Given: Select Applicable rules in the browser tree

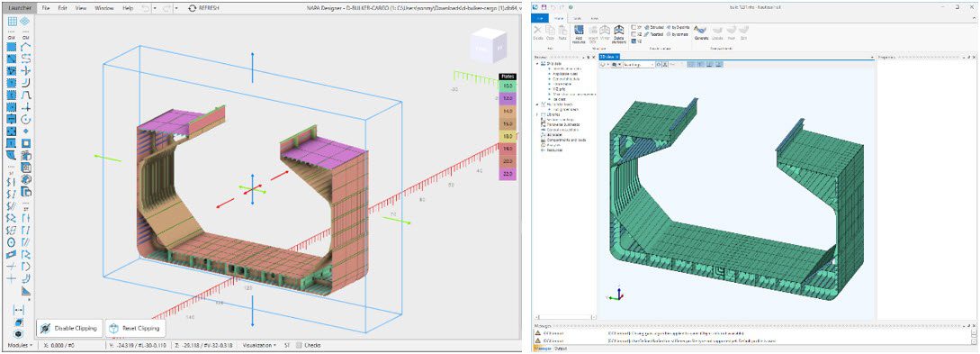Looking at the screenshot, I should pos(564,74).
